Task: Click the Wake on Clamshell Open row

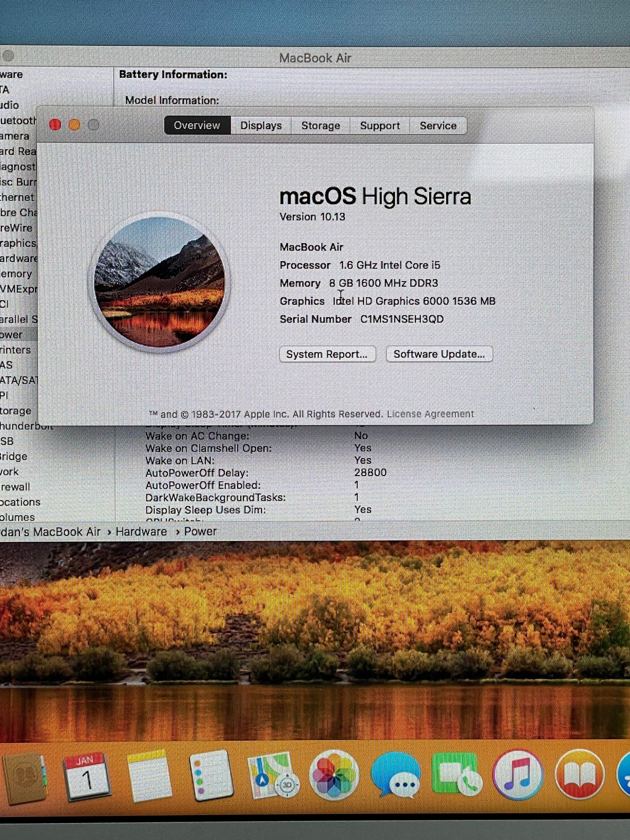Action: (258, 448)
